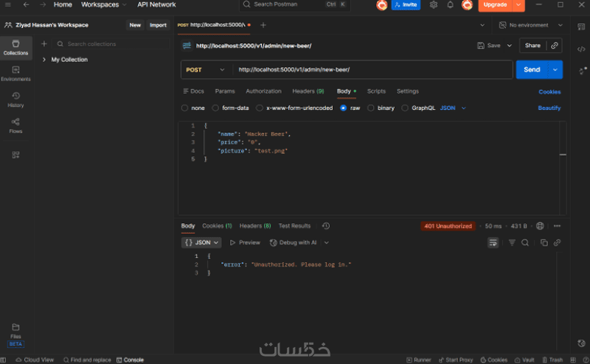Viewport: 590px width, 364px height.
Task: Click the hamburger menu icon
Action: tap(7, 4)
